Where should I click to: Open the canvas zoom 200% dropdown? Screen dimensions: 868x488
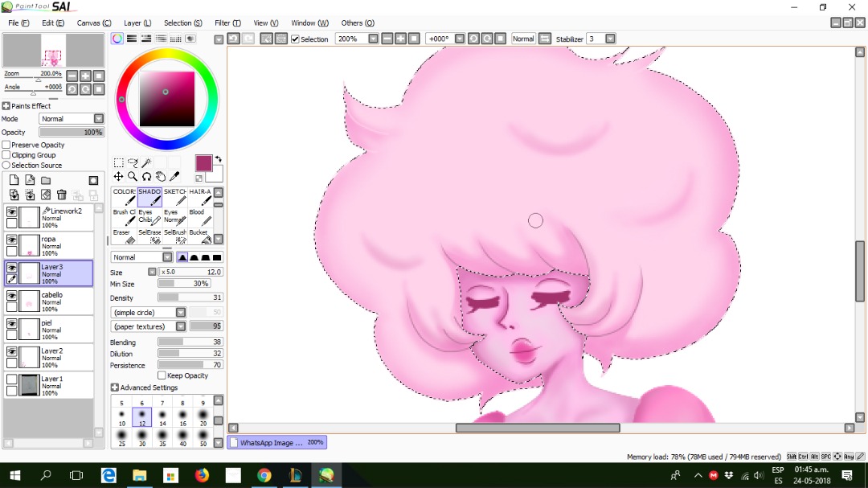(x=373, y=39)
